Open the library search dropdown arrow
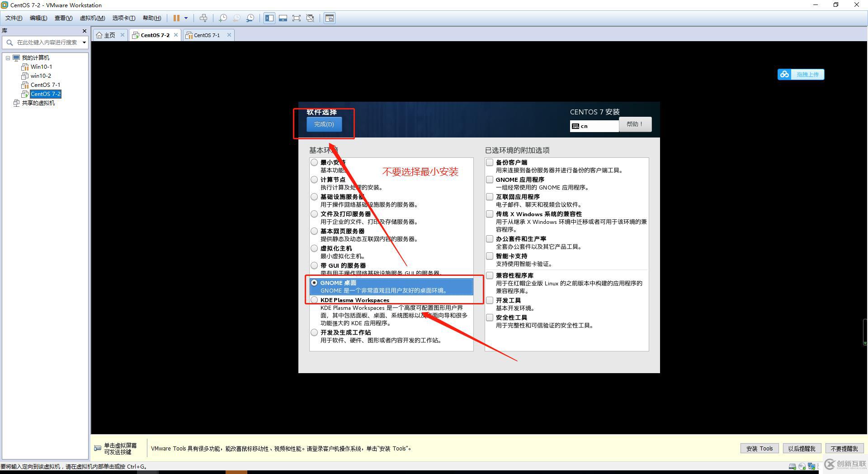The width and height of the screenshot is (868, 474). tap(84, 43)
